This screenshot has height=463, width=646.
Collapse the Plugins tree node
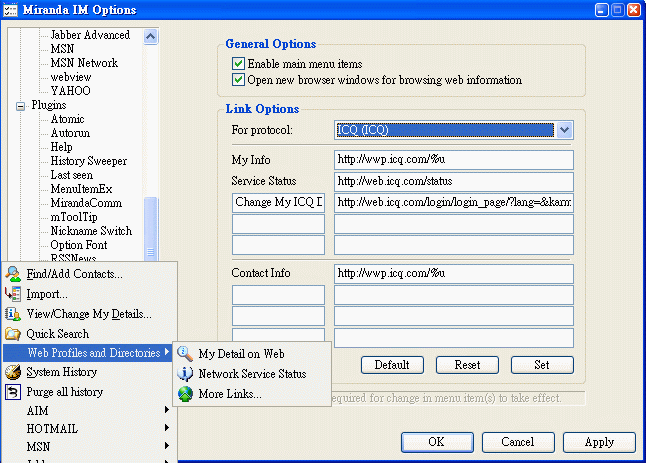20,107
